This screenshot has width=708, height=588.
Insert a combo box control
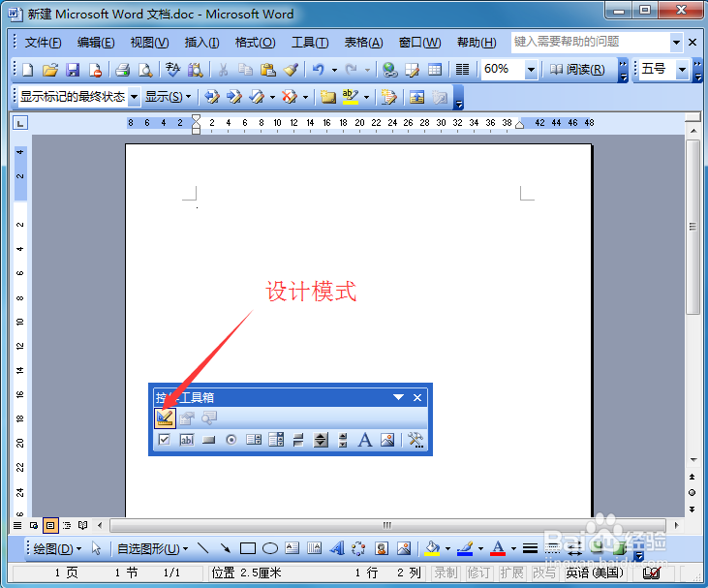tap(276, 440)
